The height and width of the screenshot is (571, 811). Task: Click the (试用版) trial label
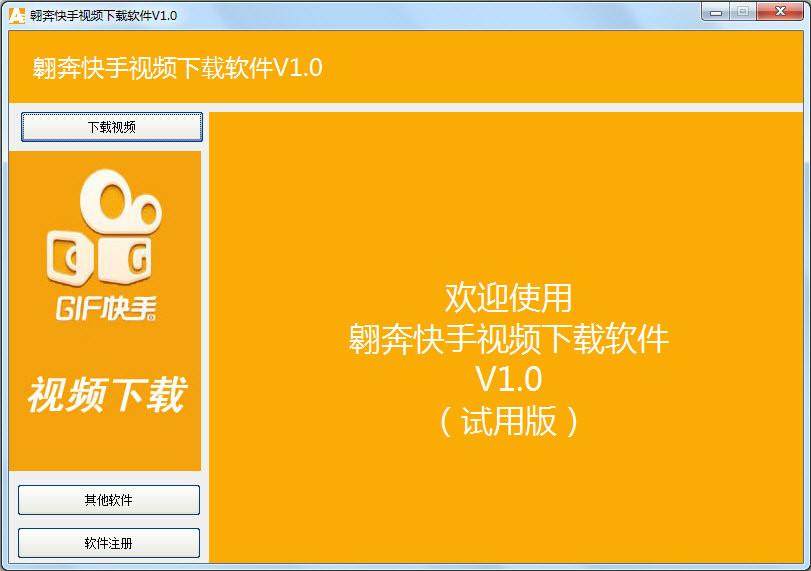[x=508, y=421]
